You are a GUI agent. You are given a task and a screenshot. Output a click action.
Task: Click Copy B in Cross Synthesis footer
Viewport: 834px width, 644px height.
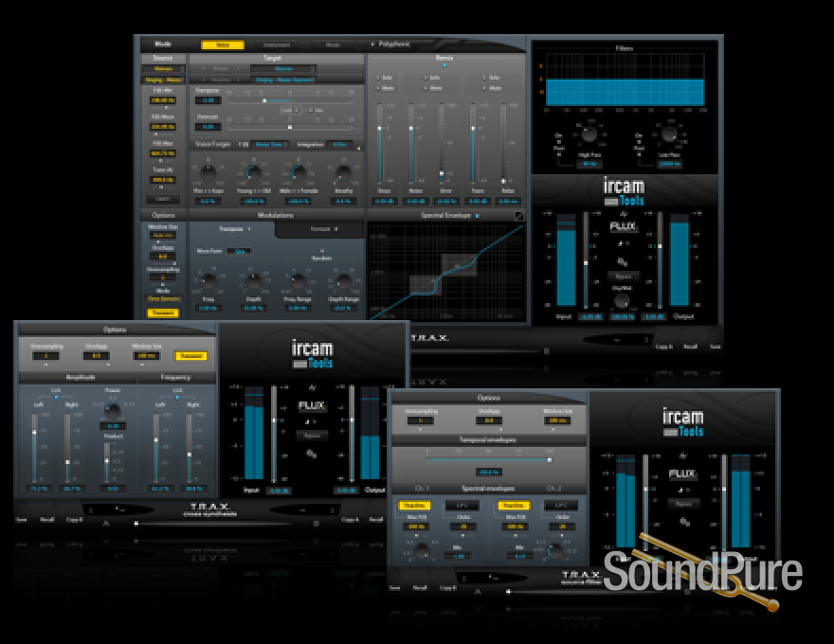[75, 520]
